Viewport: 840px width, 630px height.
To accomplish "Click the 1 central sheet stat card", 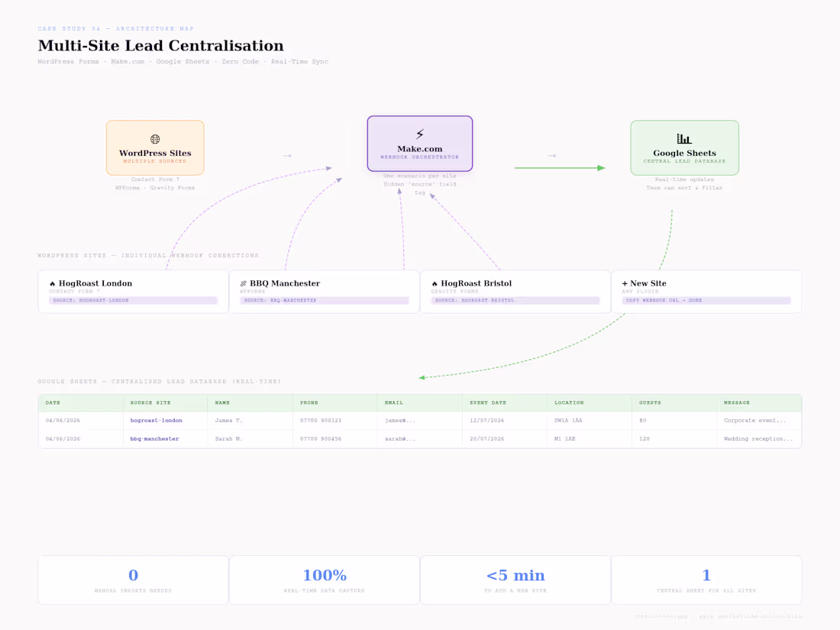I will point(706,580).
